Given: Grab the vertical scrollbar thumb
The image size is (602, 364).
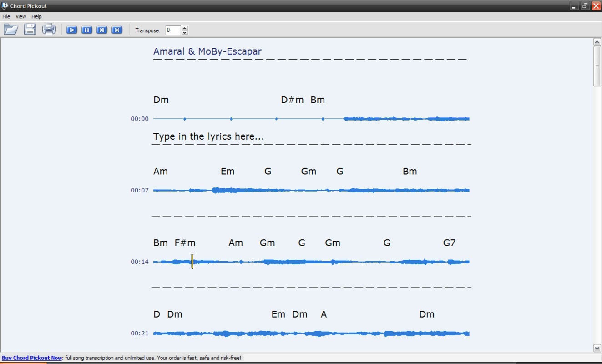Looking at the screenshot, I should coord(597,66).
